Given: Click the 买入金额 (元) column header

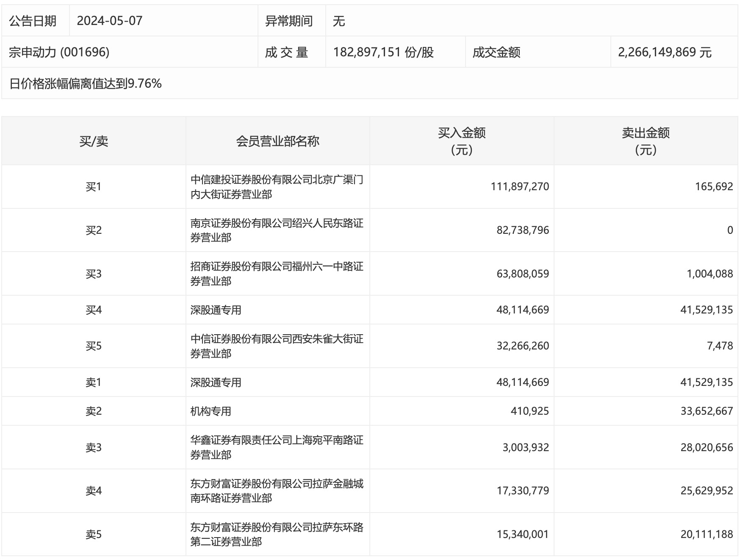Looking at the screenshot, I should point(461,141).
